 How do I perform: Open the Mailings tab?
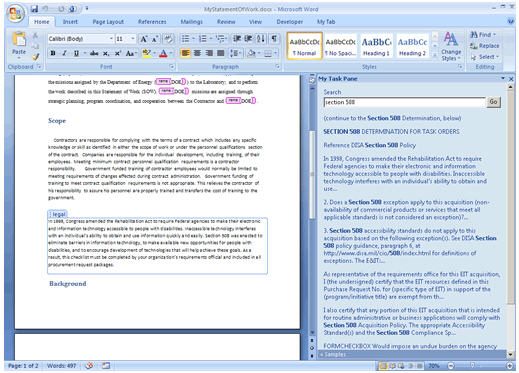[x=192, y=22]
